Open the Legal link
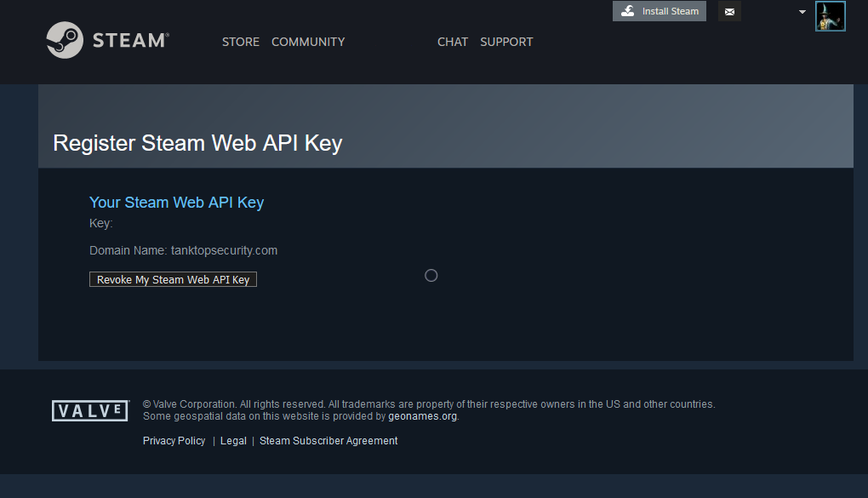 [233, 440]
